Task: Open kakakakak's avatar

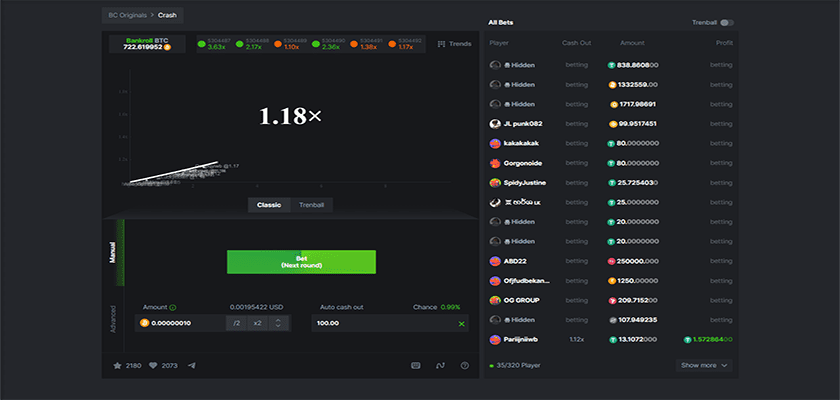Action: [x=495, y=144]
